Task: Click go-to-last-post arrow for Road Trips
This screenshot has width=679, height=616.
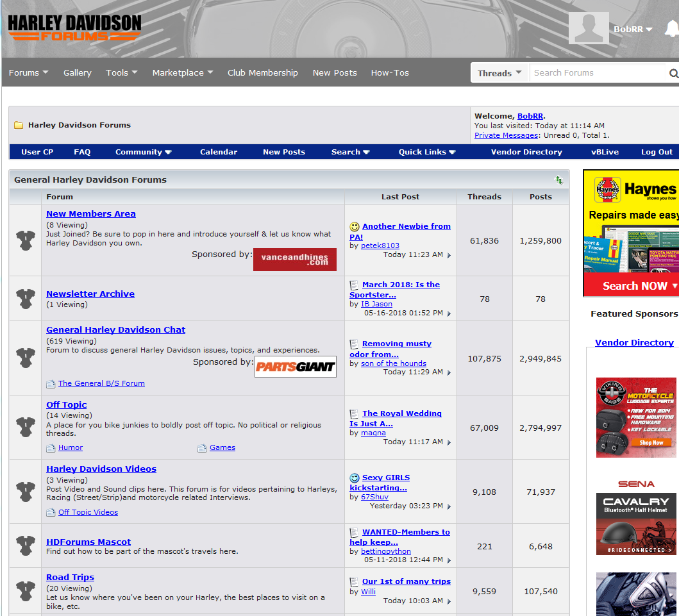Action: point(449,602)
